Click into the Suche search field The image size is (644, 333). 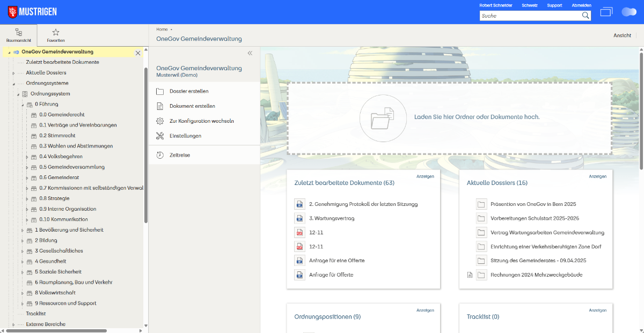[x=529, y=16]
